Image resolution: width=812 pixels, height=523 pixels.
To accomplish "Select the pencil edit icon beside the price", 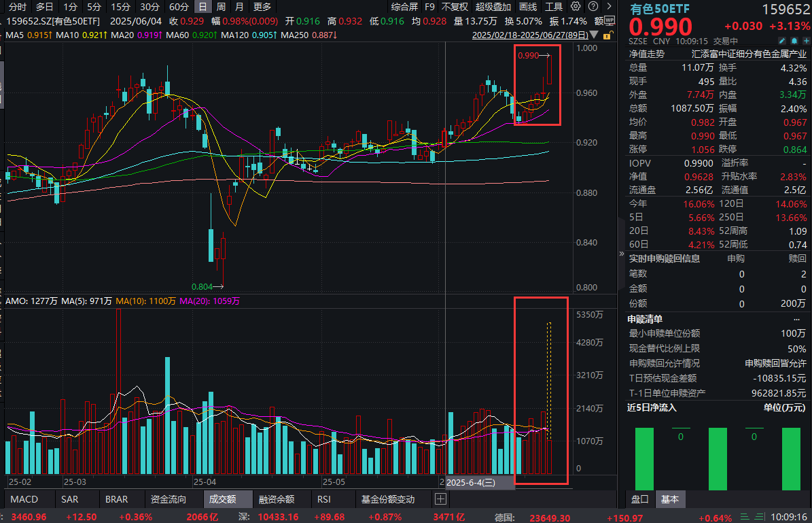I will tap(782, 41).
